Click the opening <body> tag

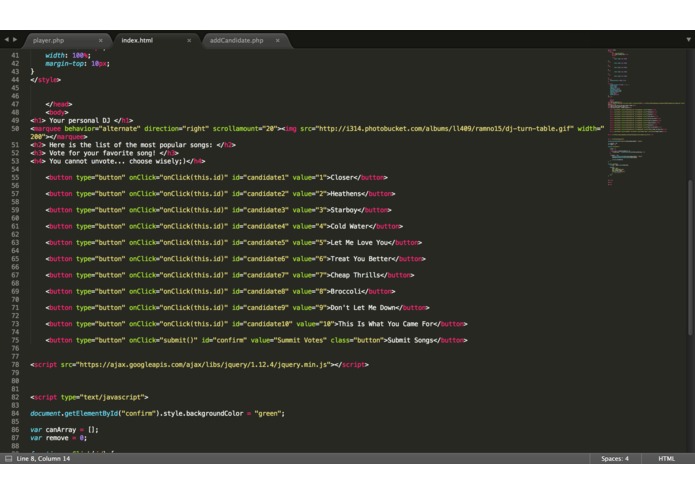click(57, 113)
